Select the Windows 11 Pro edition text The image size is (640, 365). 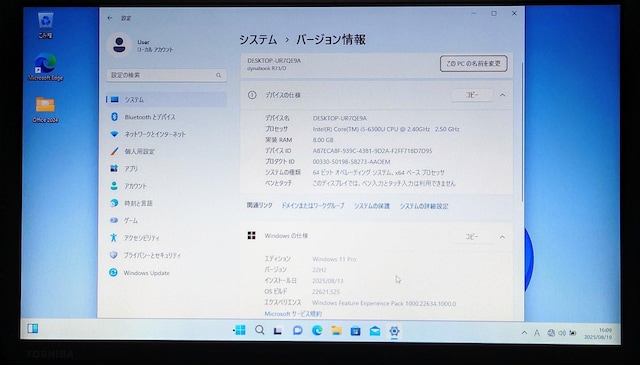(334, 259)
